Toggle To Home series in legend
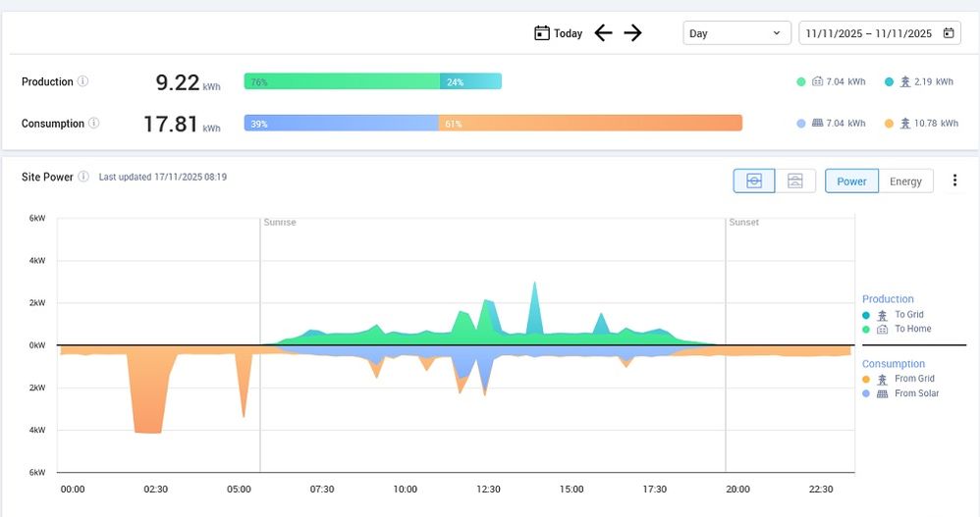 tap(897, 329)
